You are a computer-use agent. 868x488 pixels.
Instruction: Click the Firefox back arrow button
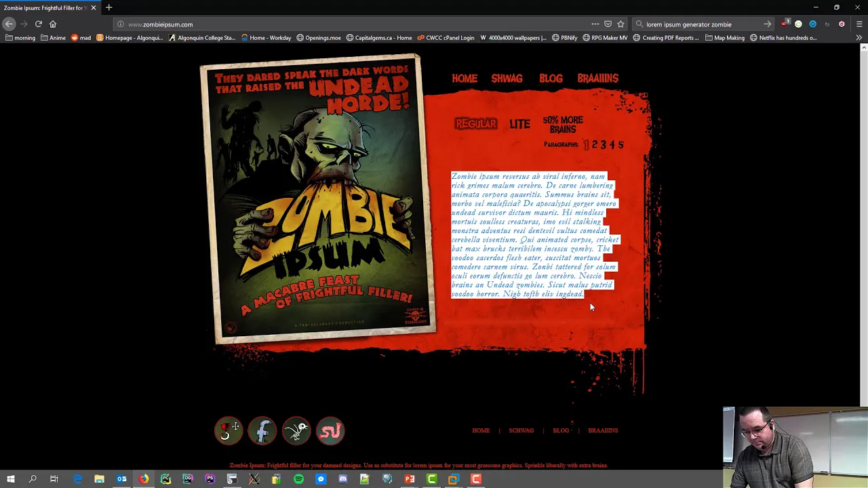pos(9,24)
